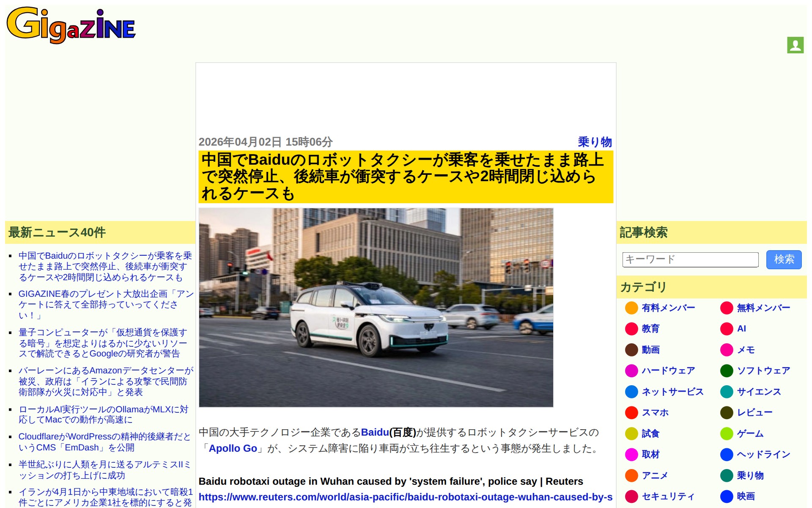Click the lime dot beside ゲーム
Screen dimensions: 812x508
(727, 433)
